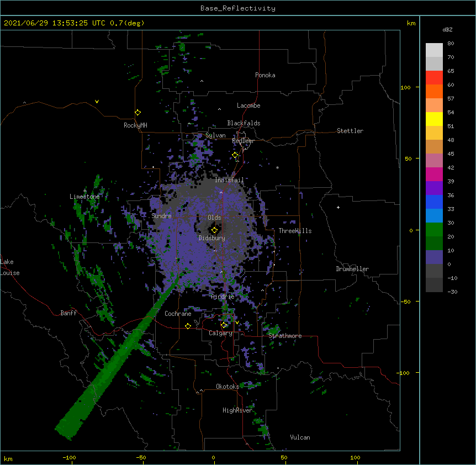Screen dimensions: 476x465
Task: Click the ThreeHills town label
Action: coord(295,231)
